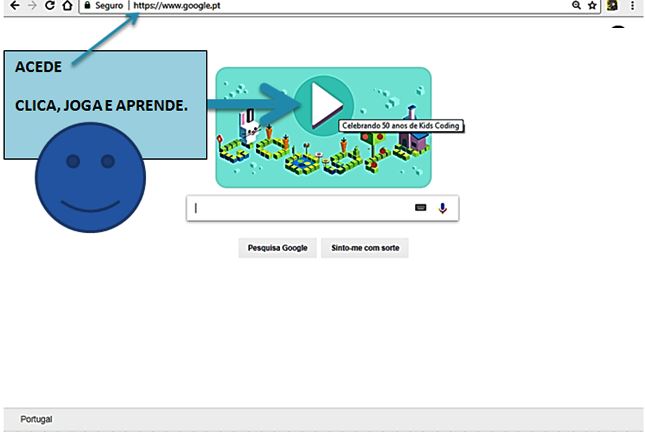Play the Kids Coding Google Doodle
The image size is (645, 440).
[x=324, y=105]
